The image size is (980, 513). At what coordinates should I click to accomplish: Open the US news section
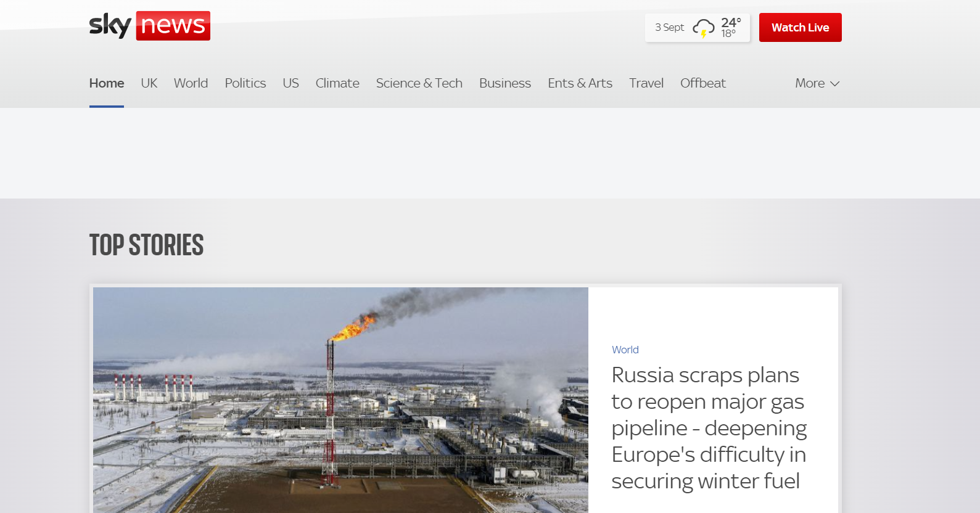pyautogui.click(x=290, y=83)
